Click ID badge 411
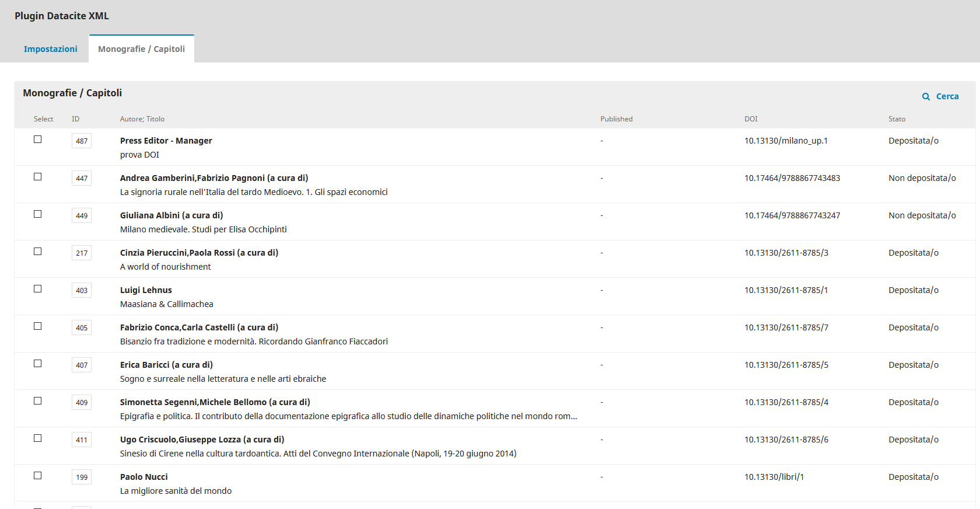Viewport: 980px width, 509px height. (82, 440)
